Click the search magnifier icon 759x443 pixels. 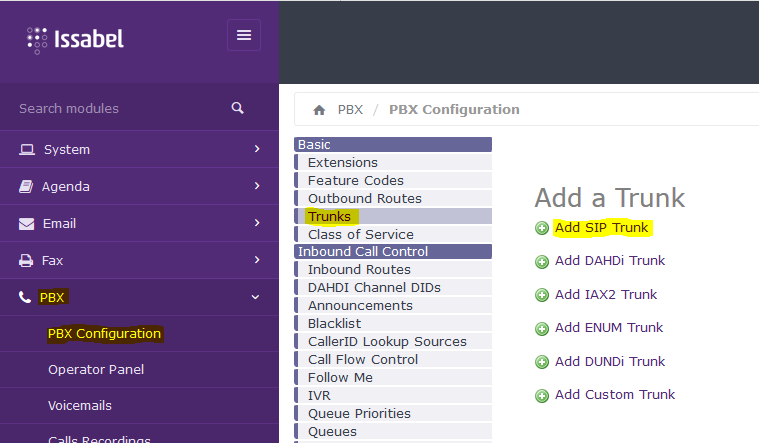tap(237, 108)
